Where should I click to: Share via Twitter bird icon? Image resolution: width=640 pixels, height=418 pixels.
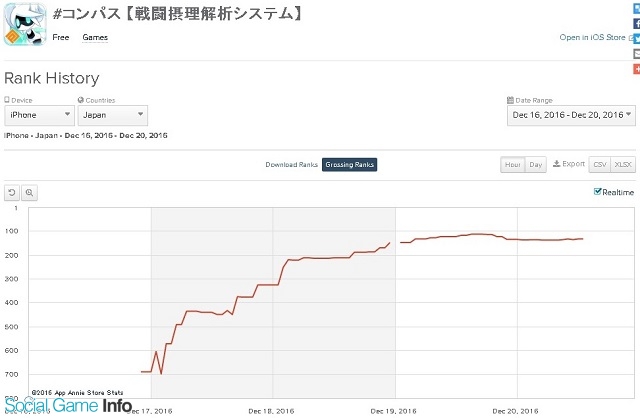[636, 38]
